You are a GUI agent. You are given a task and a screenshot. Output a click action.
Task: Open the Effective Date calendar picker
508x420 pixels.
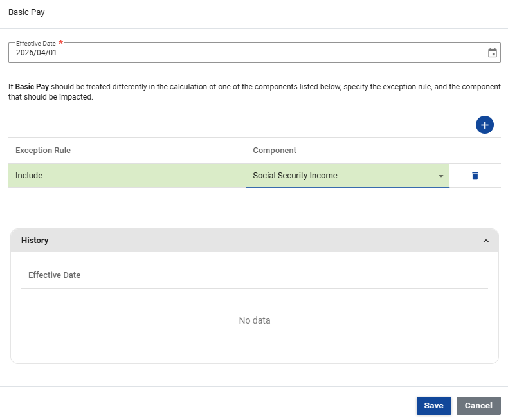[493, 53]
